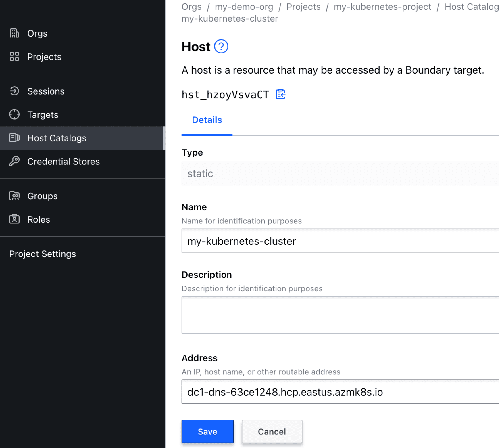Image resolution: width=504 pixels, height=448 pixels.
Task: Open Project Settings
Action: point(43,254)
